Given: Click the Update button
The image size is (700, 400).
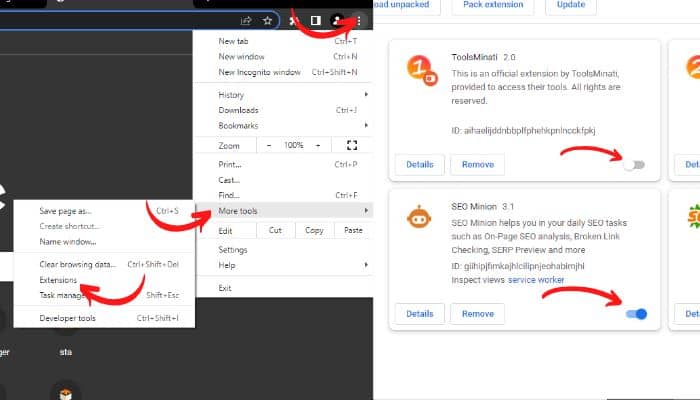Looking at the screenshot, I should point(571,5).
